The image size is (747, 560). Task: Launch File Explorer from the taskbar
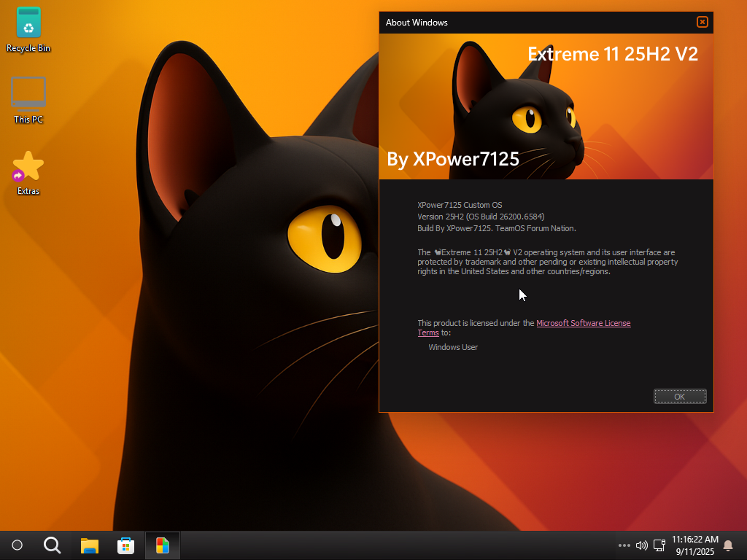(x=90, y=545)
